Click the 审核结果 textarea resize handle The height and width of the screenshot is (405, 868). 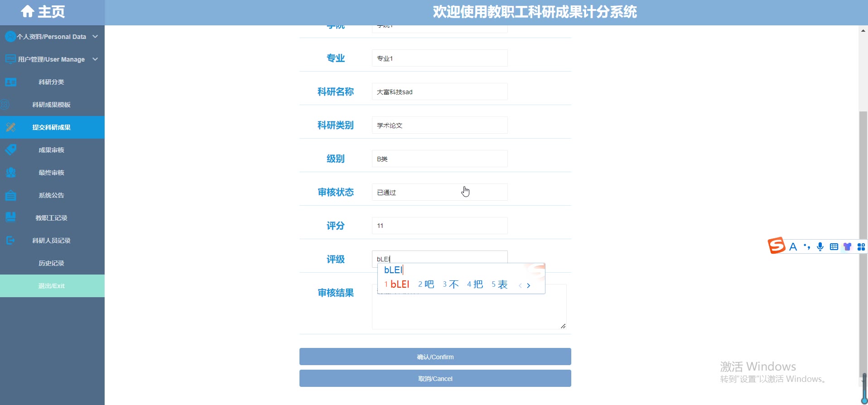pyautogui.click(x=563, y=326)
